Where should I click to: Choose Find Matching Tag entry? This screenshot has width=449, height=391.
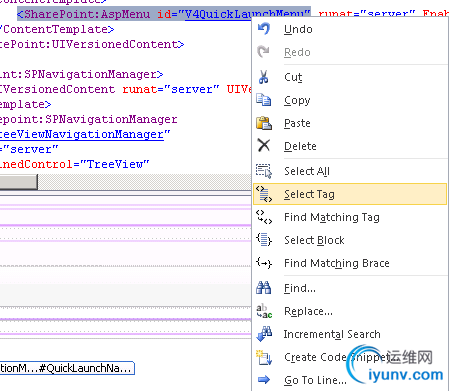coord(350,217)
